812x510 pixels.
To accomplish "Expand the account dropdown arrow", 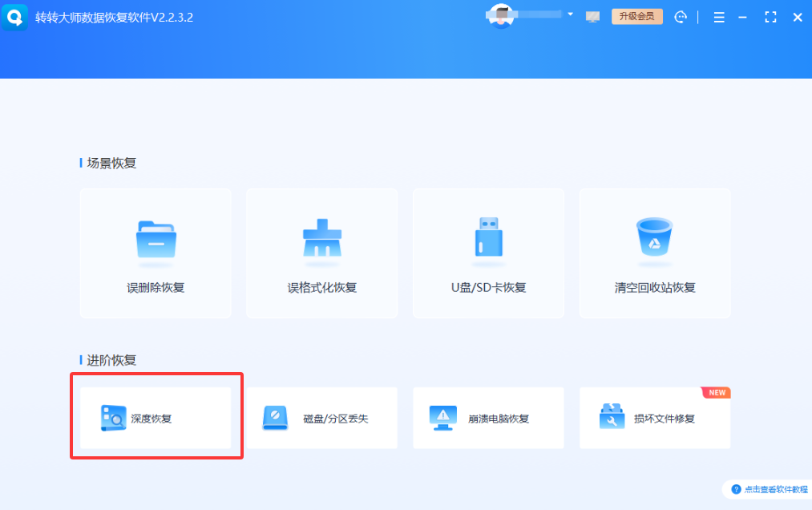I will (570, 14).
